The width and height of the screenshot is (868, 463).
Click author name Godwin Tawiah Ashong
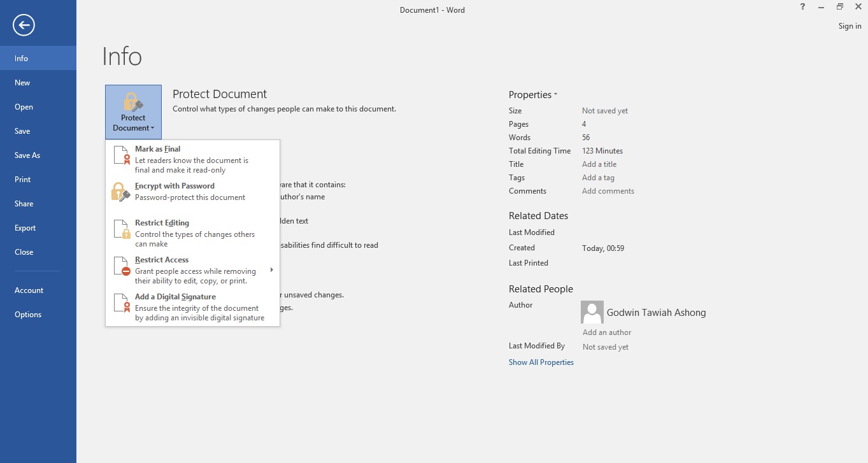point(656,312)
